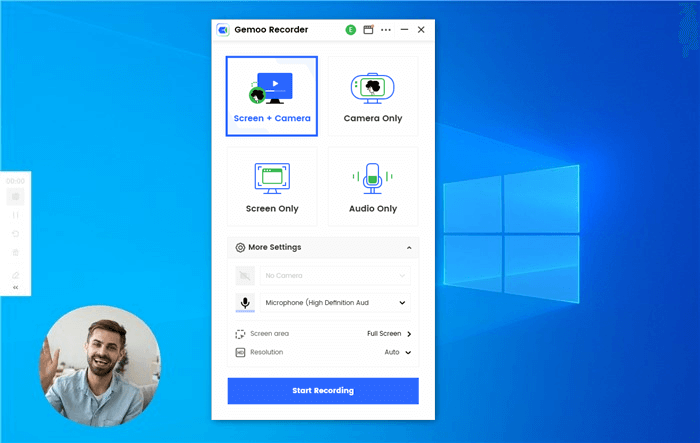Click the pen annotation icon on side toolbar

coord(16,275)
